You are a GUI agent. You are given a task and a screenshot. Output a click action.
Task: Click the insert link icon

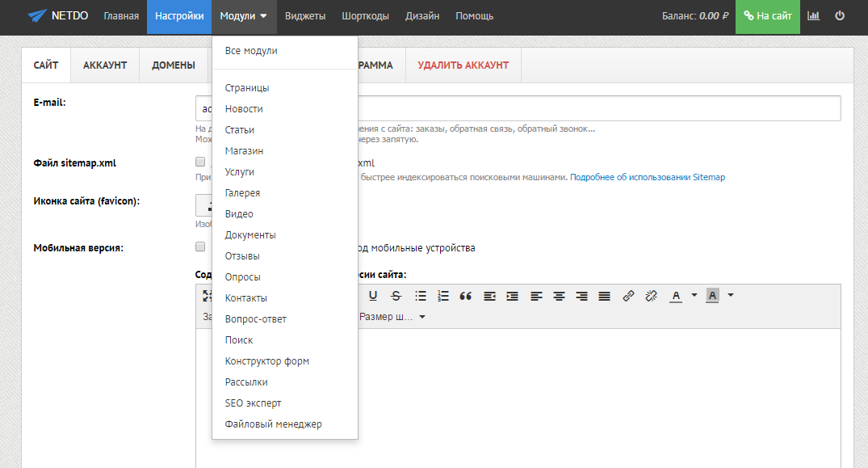pyautogui.click(x=628, y=296)
